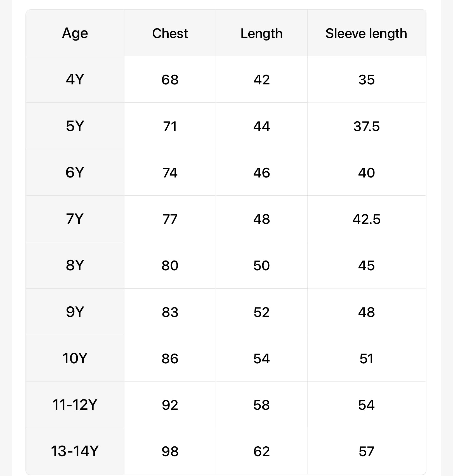The width and height of the screenshot is (453, 476).
Task: Click chest value 92 for 11-12Y
Action: pyautogui.click(x=170, y=405)
